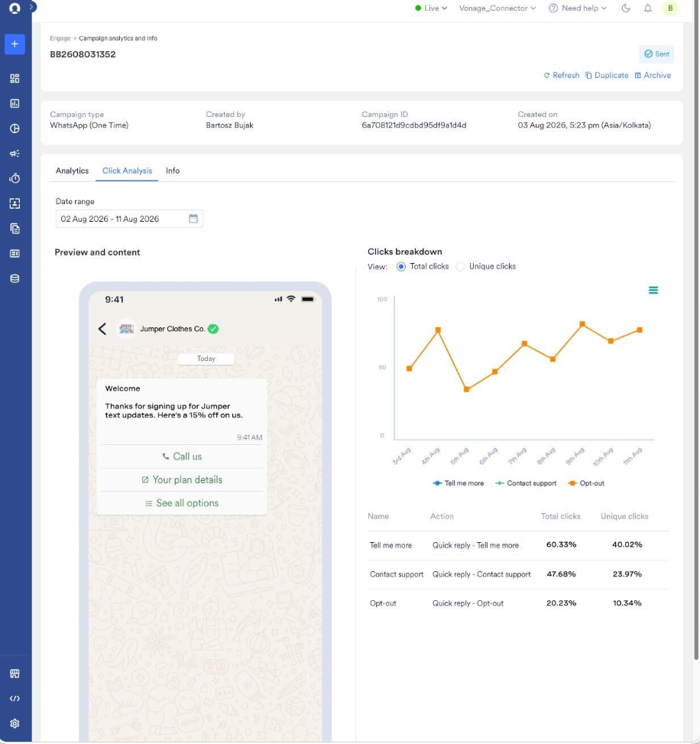Open the contact profile sidebar icon
The height and width of the screenshot is (744, 700).
click(15, 203)
